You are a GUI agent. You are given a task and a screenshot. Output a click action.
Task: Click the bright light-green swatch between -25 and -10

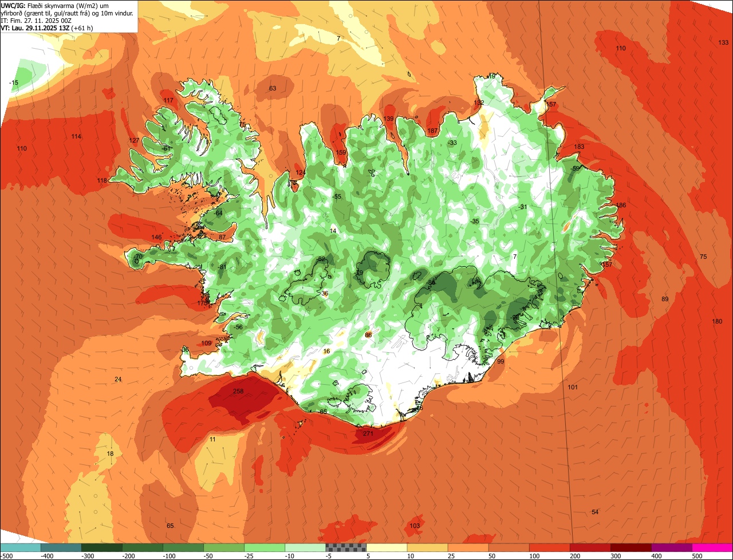(265, 547)
